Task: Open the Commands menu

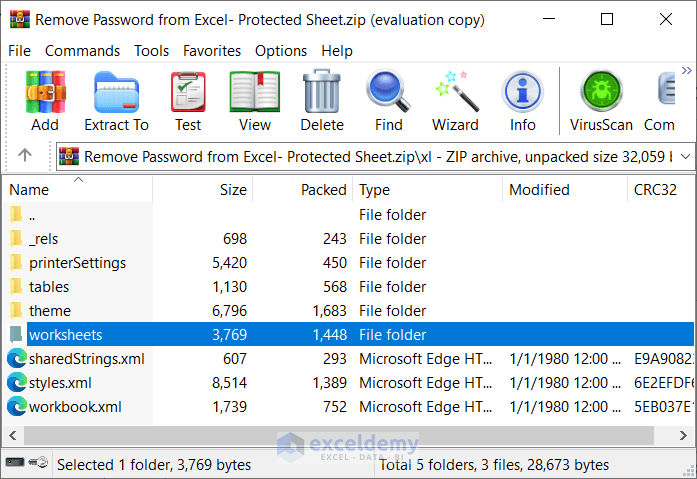Action: click(82, 50)
